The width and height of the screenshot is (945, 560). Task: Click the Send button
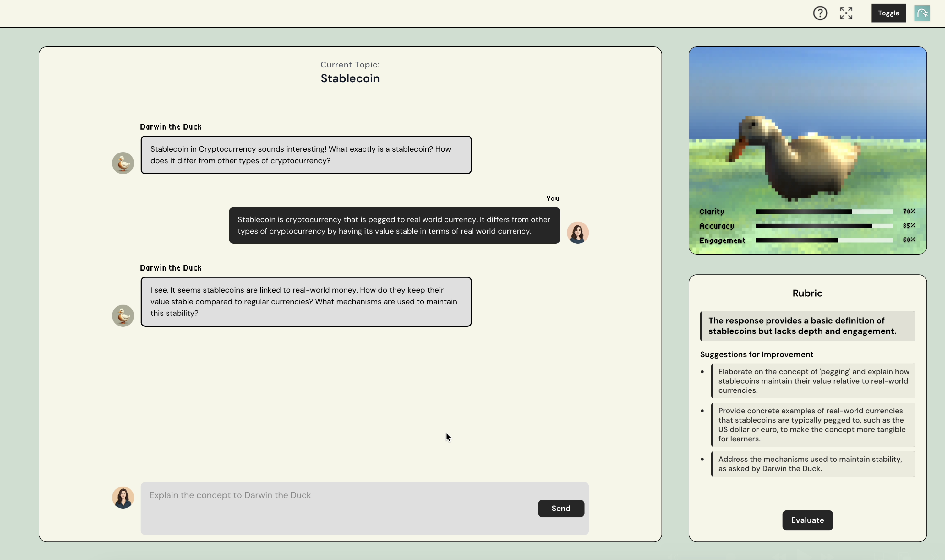(x=561, y=508)
